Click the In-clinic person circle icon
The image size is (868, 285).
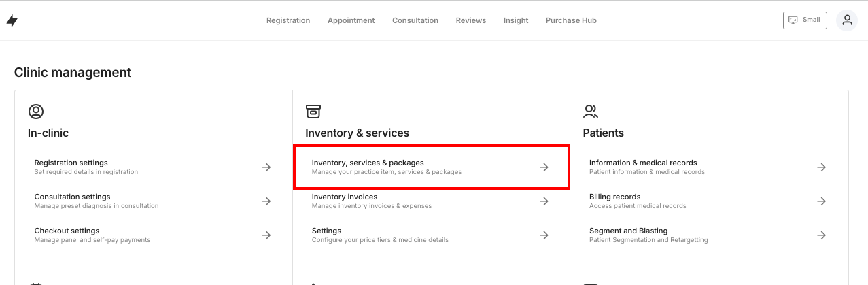tap(36, 112)
